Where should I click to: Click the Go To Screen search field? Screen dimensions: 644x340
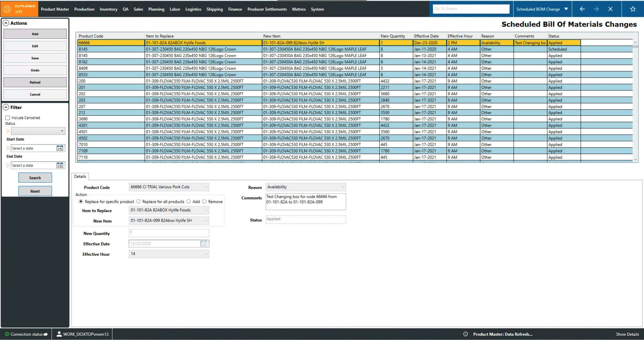point(471,9)
